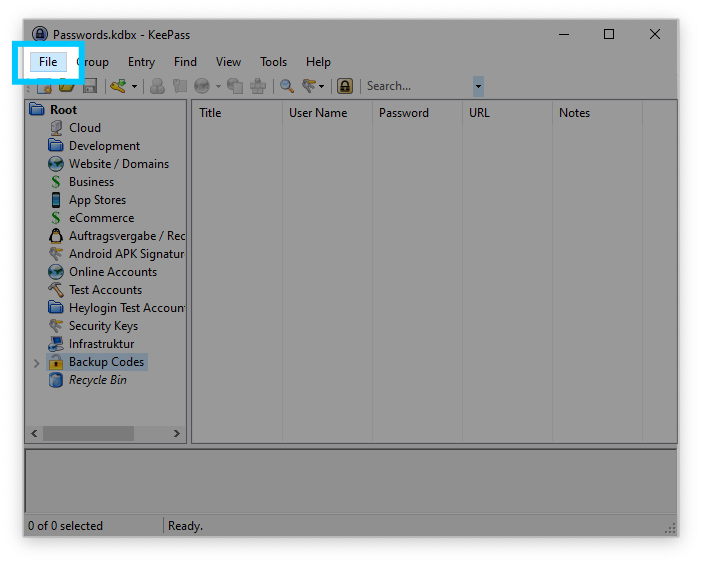702x564 pixels.
Task: Click the Perform Auto-Type toolbar icon
Action: point(258,85)
